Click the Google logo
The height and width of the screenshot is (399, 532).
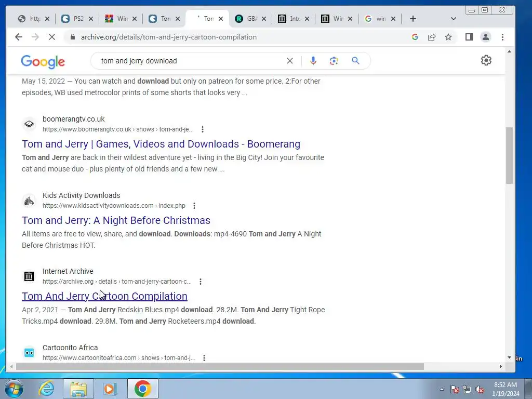(x=43, y=62)
